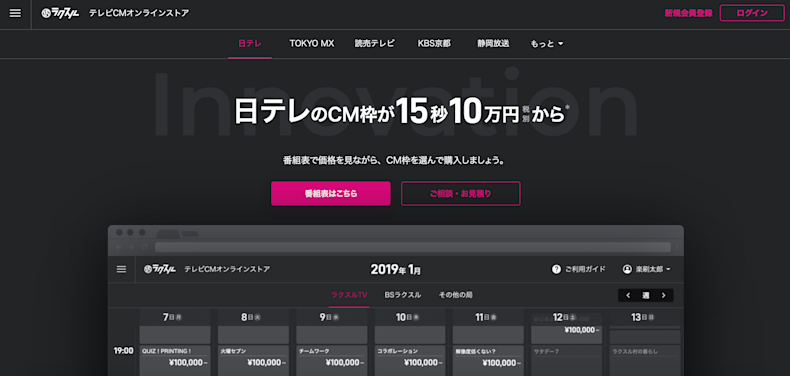
Task: Click the 13日 column header
Action: tap(643, 318)
